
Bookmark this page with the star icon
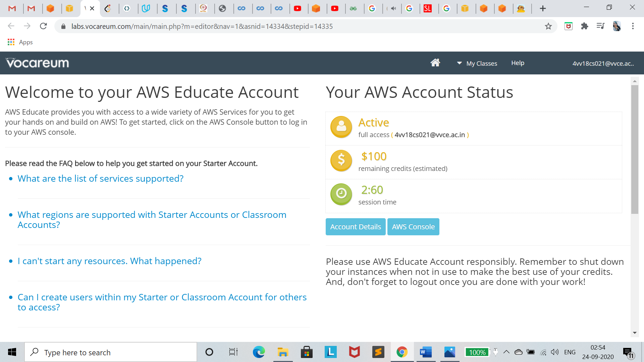pos(548,26)
